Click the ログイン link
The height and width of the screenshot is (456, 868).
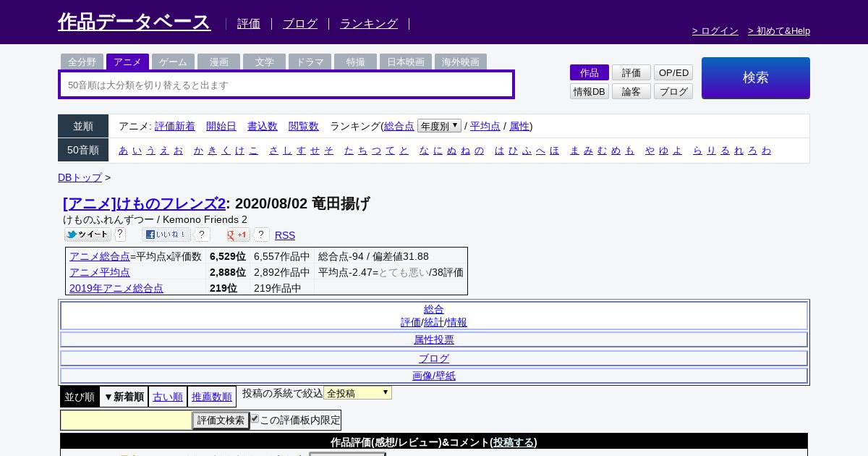tap(715, 30)
